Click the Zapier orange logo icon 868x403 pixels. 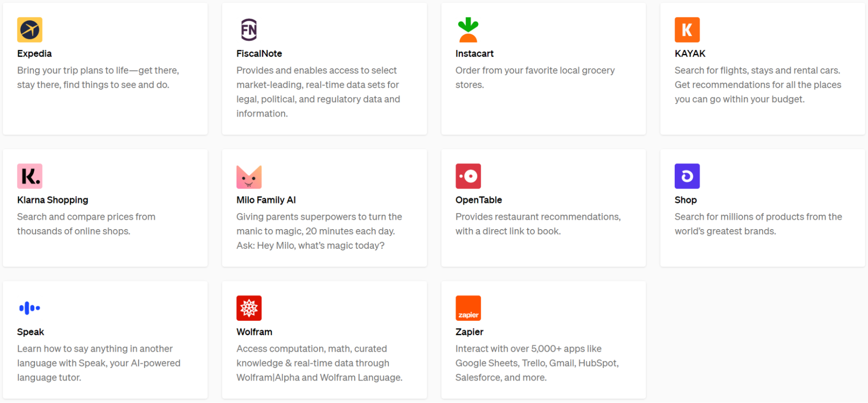468,308
